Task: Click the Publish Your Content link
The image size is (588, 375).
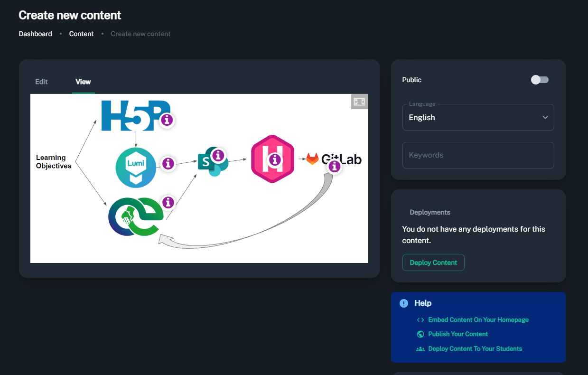Action: pyautogui.click(x=457, y=334)
